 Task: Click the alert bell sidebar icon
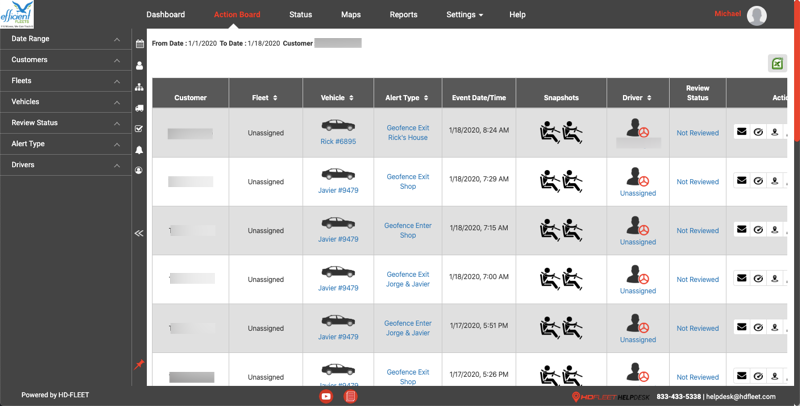[x=139, y=150]
